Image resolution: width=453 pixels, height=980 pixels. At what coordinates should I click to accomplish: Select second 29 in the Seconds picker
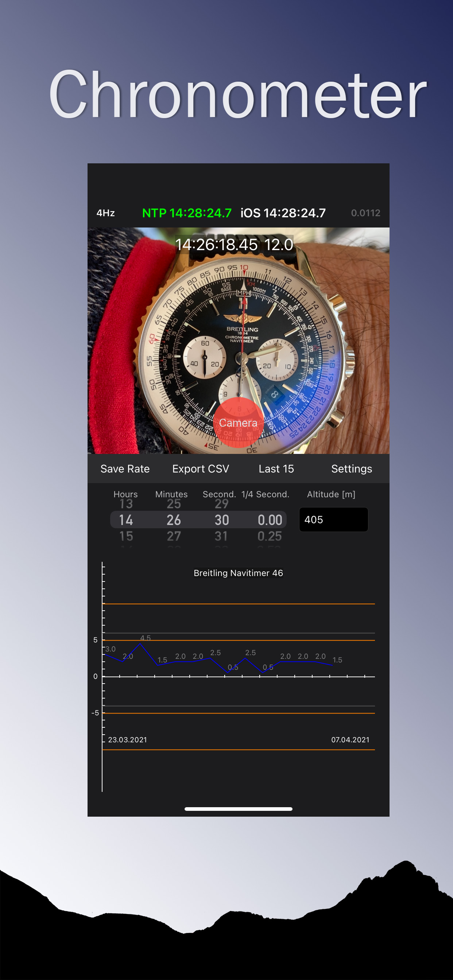pos(221,504)
